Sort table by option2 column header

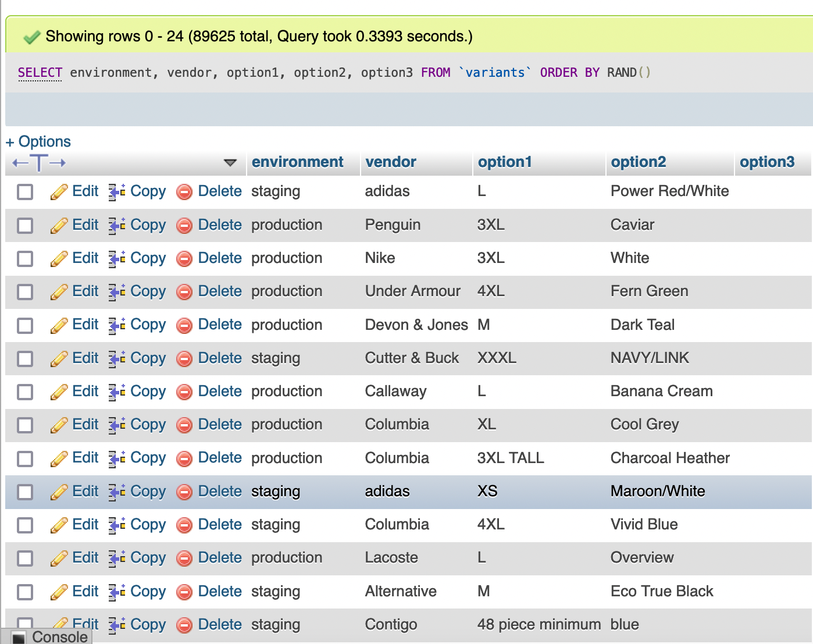click(x=638, y=162)
